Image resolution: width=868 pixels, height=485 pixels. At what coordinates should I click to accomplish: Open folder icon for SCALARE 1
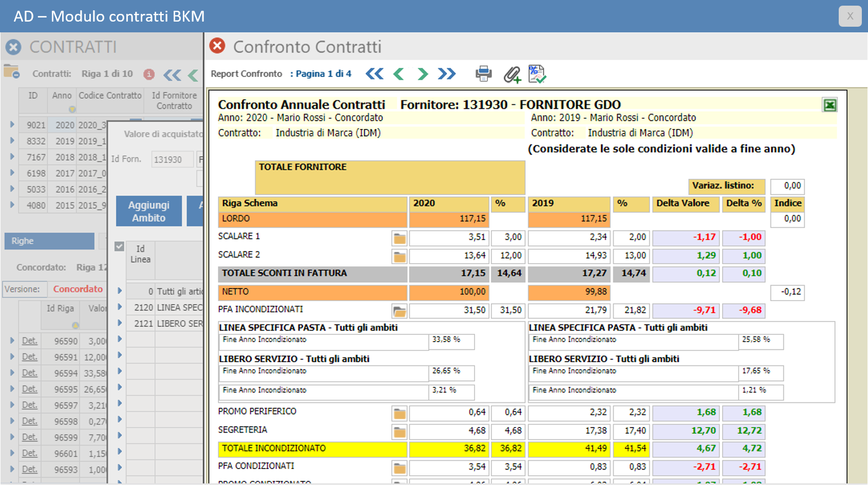(400, 238)
